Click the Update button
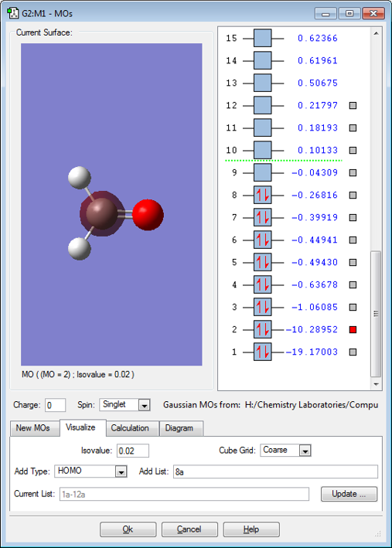The width and height of the screenshot is (392, 548). [x=349, y=494]
